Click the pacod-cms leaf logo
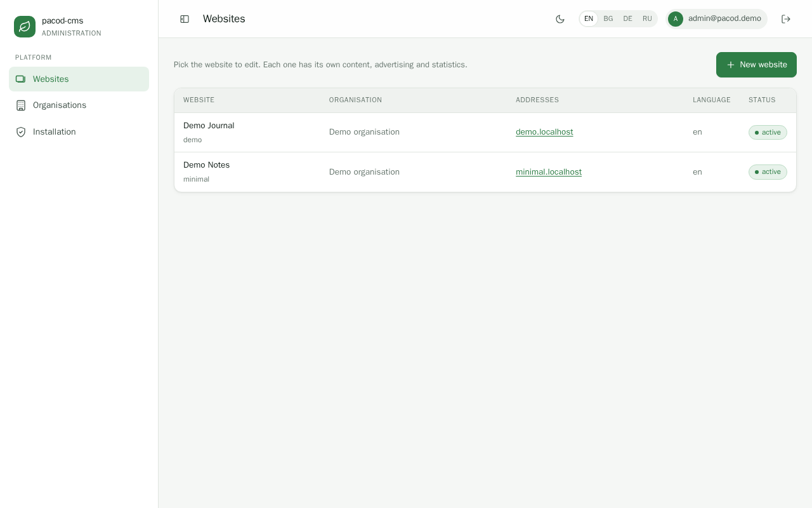Viewport: 812px width, 508px height. (25, 27)
